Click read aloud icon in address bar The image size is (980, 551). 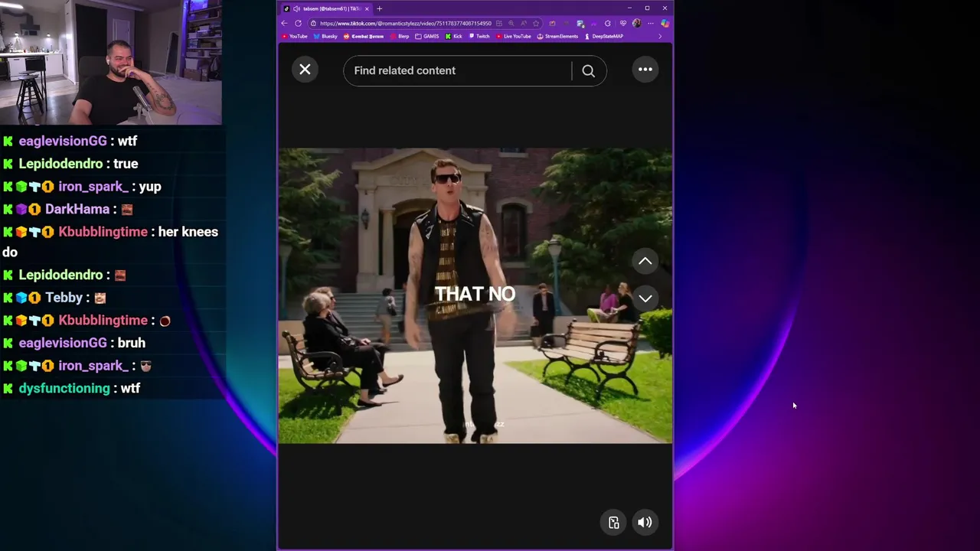(524, 23)
